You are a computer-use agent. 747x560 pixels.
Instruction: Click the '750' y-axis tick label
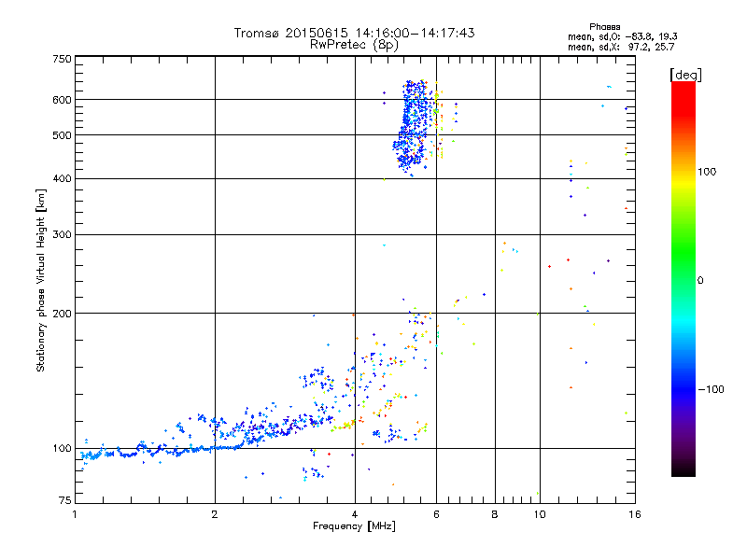[62, 59]
